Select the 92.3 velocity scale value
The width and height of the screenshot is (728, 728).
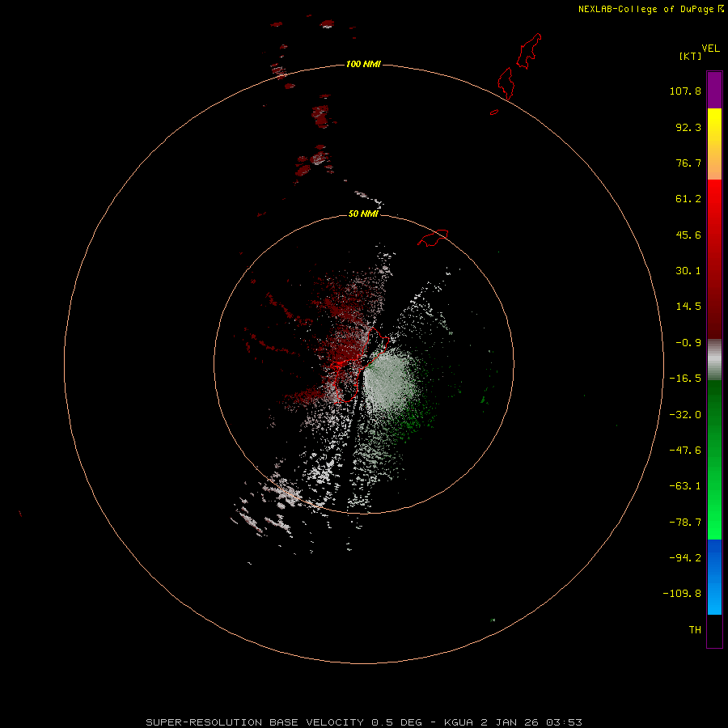688,127
